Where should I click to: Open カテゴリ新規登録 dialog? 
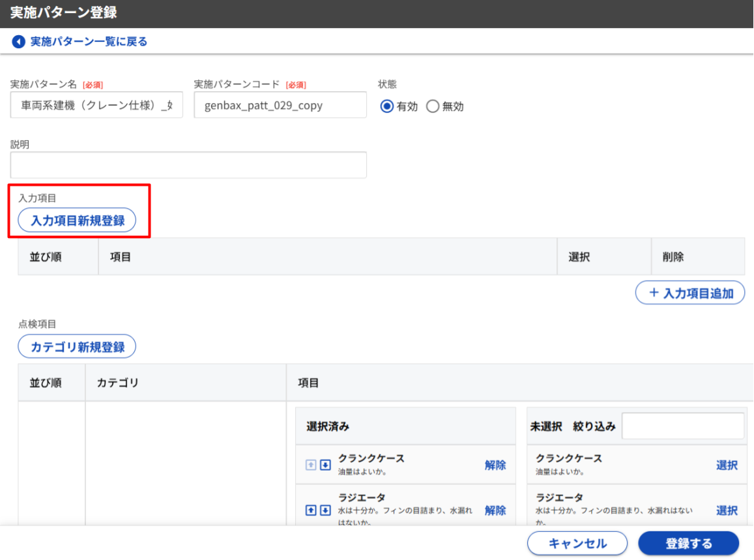click(77, 347)
